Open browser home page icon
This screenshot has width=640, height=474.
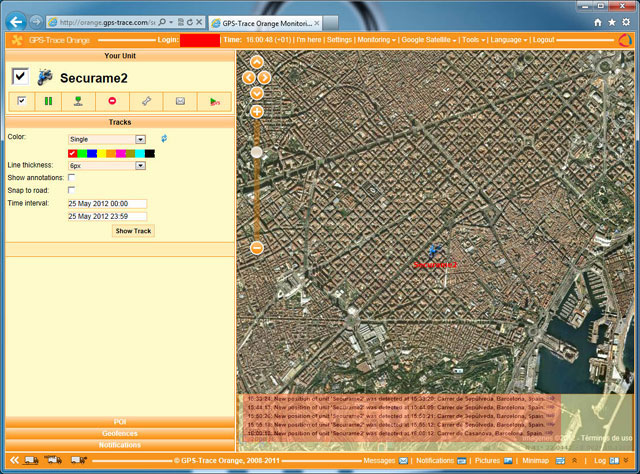click(598, 22)
